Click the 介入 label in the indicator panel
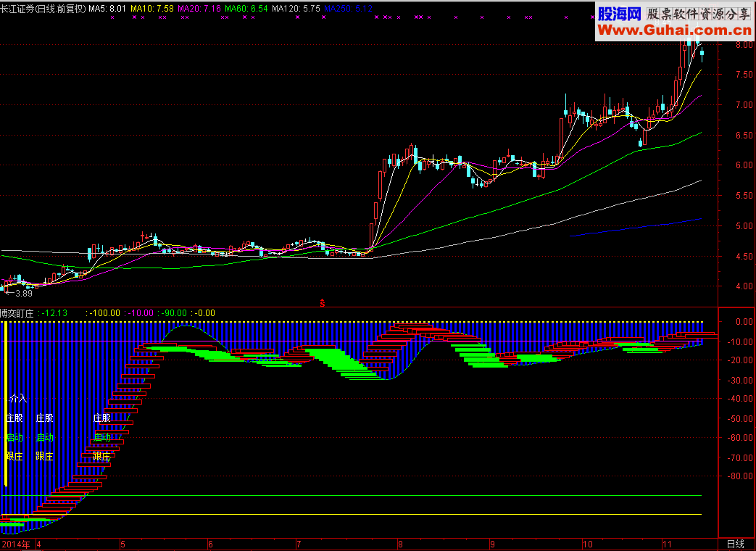 point(18,399)
